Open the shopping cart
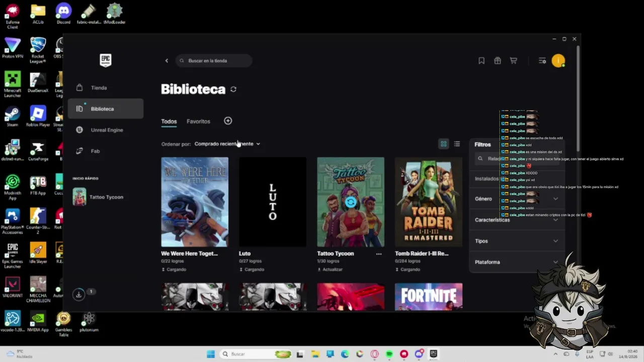The height and width of the screenshot is (362, 644). (x=514, y=61)
